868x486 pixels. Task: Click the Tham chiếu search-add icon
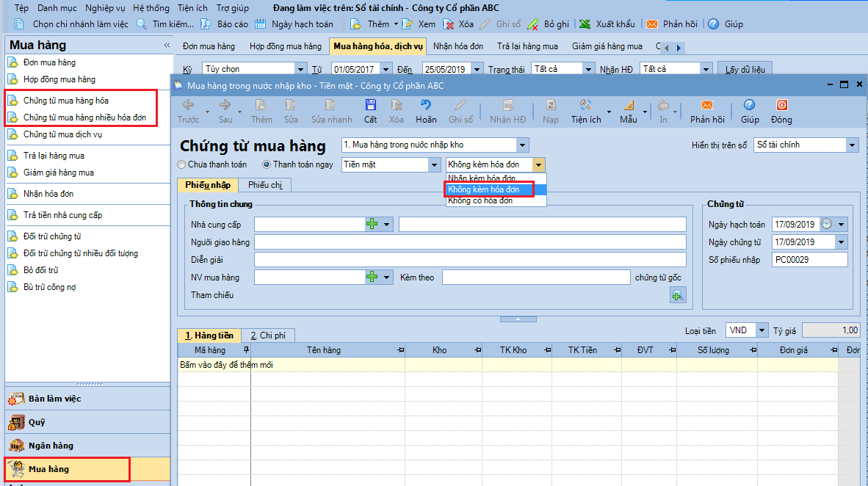click(678, 296)
